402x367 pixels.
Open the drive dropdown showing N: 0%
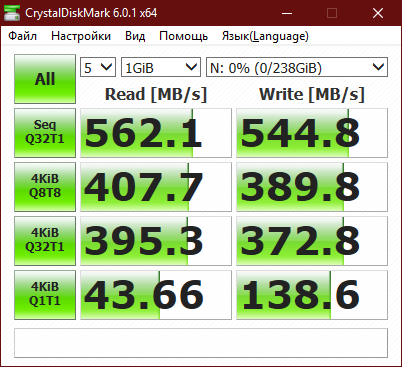point(297,67)
